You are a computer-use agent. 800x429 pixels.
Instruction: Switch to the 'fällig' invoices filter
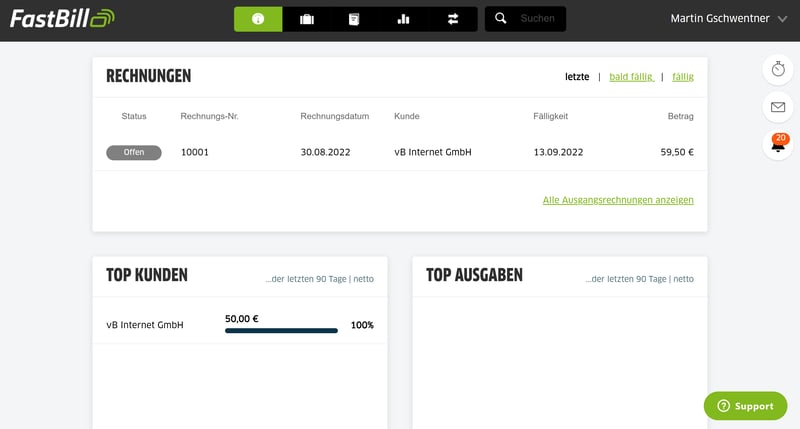[x=682, y=77]
